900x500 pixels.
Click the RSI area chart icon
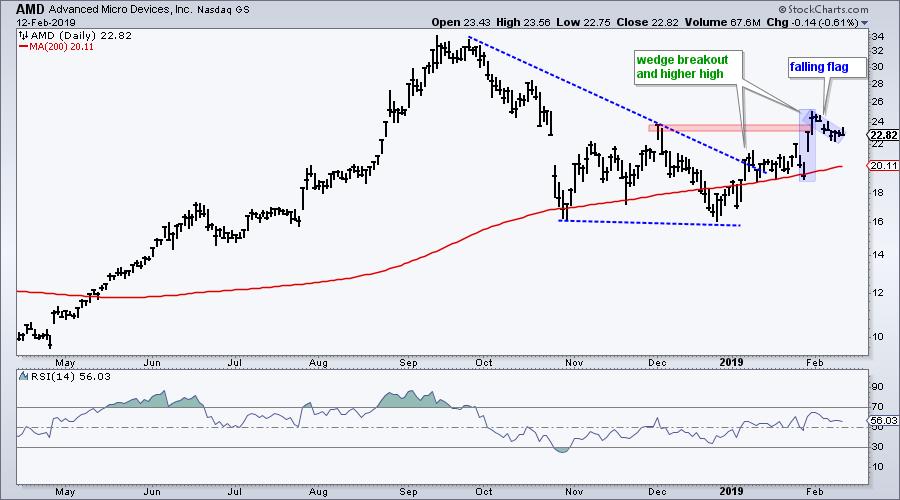(24, 377)
